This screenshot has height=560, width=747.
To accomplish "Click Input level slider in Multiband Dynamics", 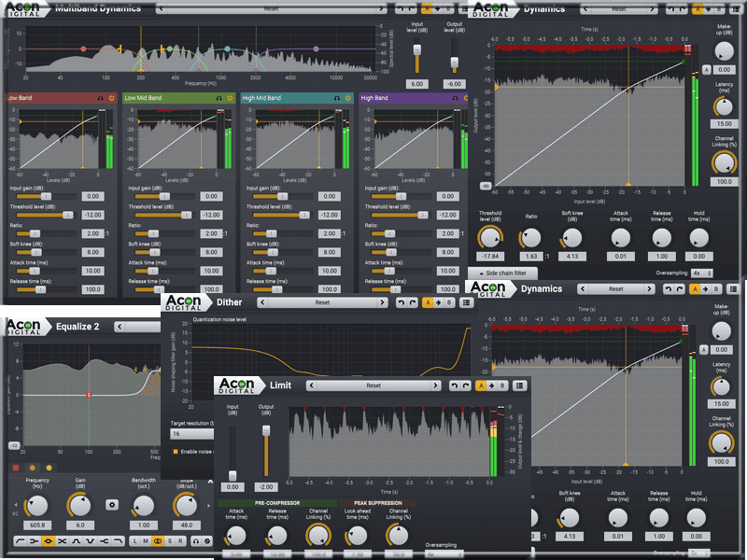I will tap(417, 57).
